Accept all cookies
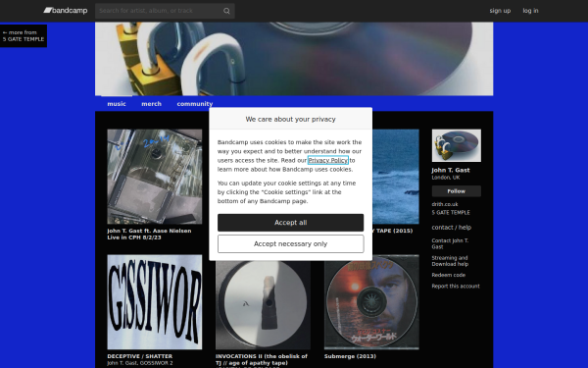The height and width of the screenshot is (368, 588). pos(291,223)
